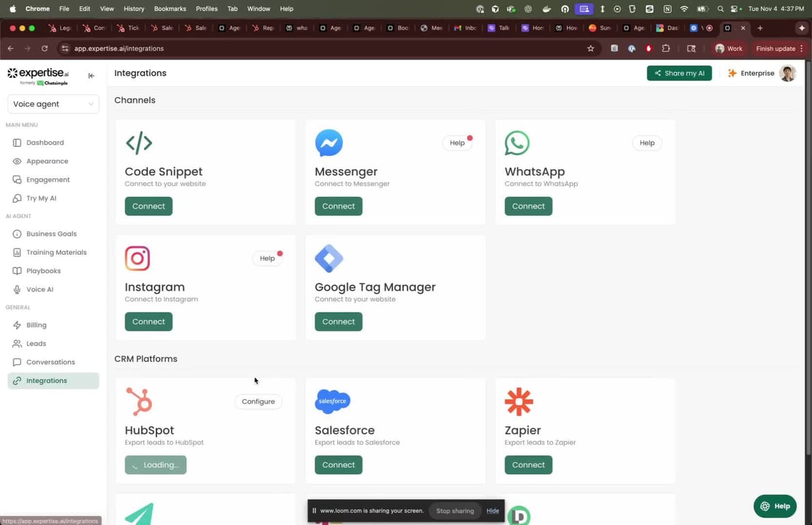Stop sharing the screen to Loom
The height and width of the screenshot is (525, 812).
(455, 511)
